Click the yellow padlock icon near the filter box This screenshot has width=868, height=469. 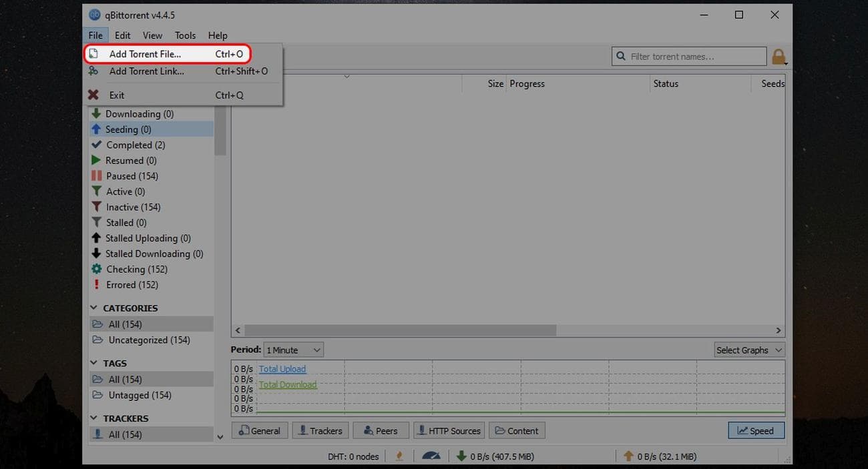click(779, 56)
